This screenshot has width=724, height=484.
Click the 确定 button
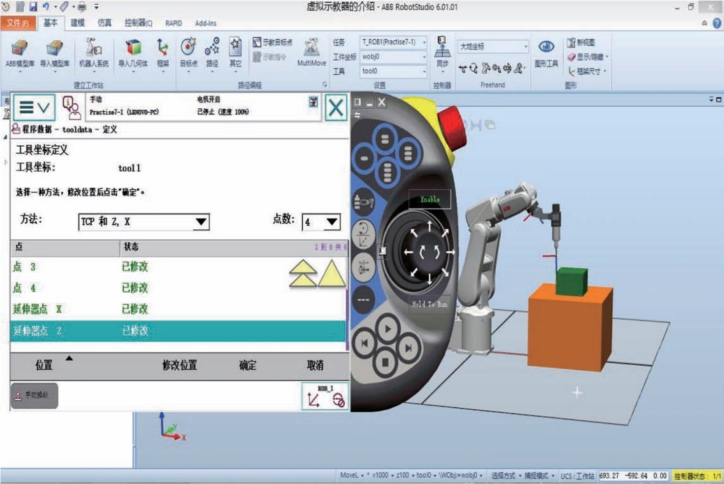pos(247,365)
